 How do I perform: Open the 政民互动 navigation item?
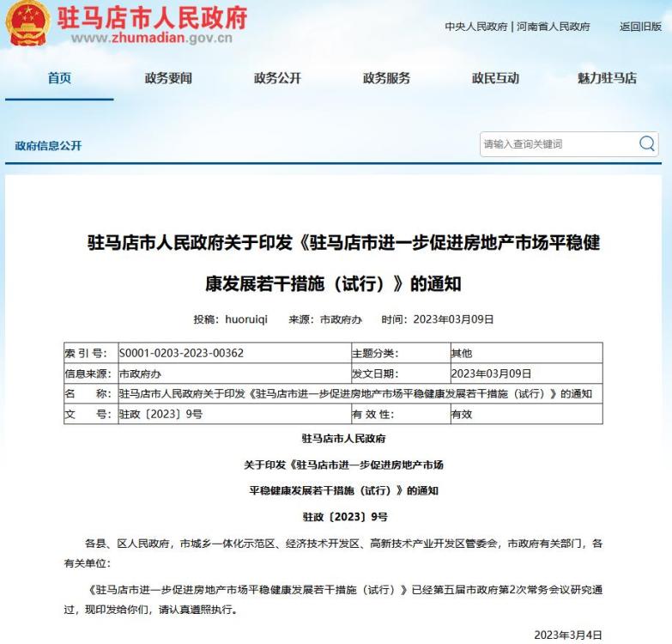[495, 78]
